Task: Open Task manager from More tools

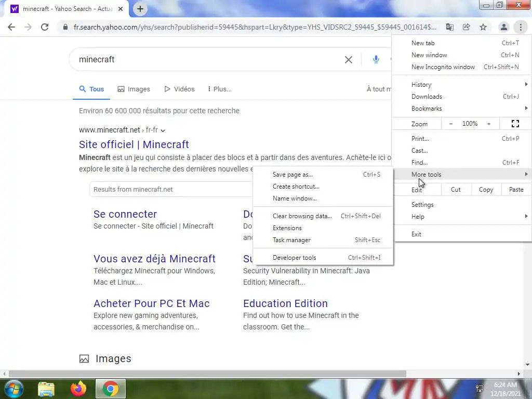Action: (x=323, y=240)
